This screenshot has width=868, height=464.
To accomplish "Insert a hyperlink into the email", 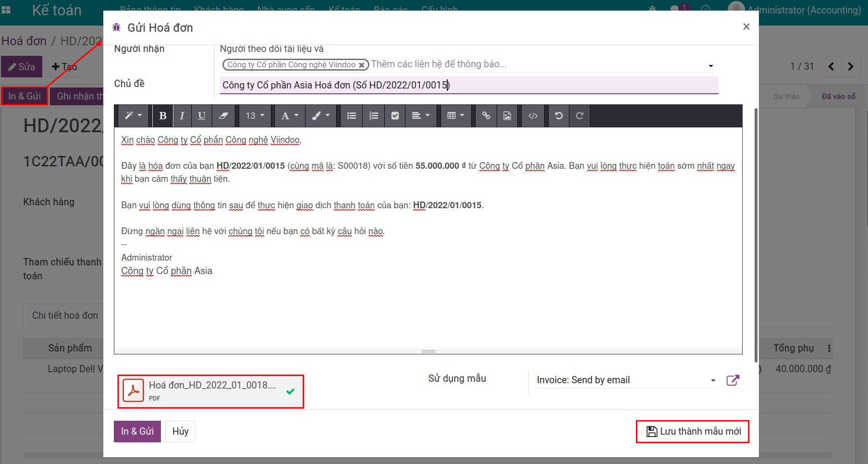I will click(x=485, y=115).
